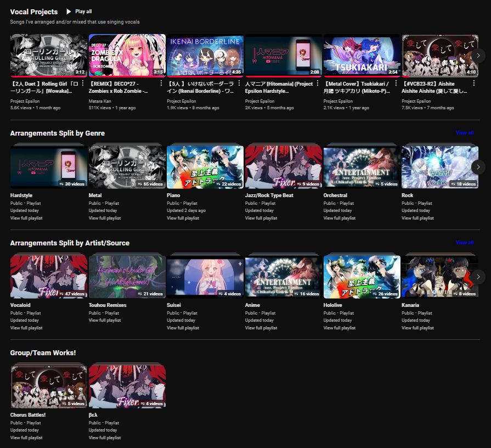This screenshot has height=448, width=491.
Task: Open three-dot menu for Hitomania video
Action: tap(318, 83)
